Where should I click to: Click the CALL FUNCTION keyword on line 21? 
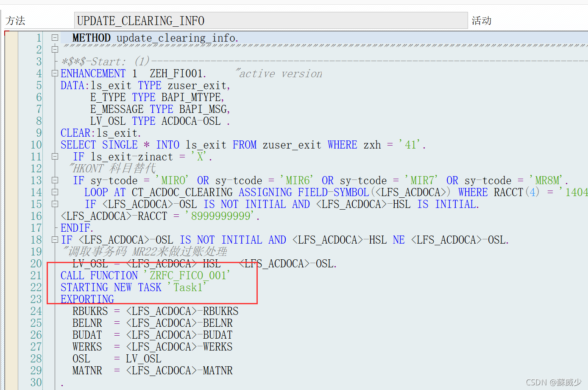tap(99, 275)
